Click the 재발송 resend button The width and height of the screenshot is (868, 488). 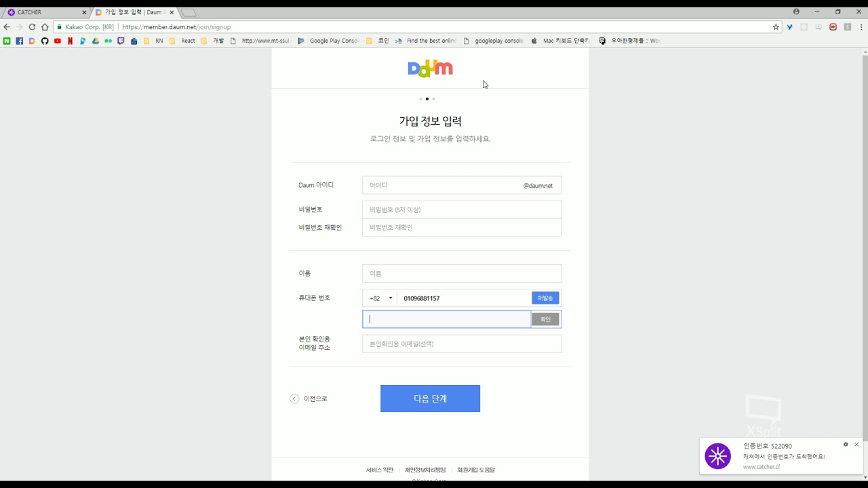(545, 298)
